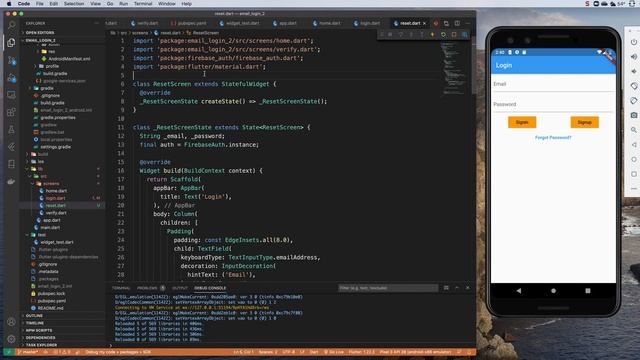This screenshot has height=360, width=640.
Task: Tap the Signup button in emulator
Action: (x=584, y=122)
